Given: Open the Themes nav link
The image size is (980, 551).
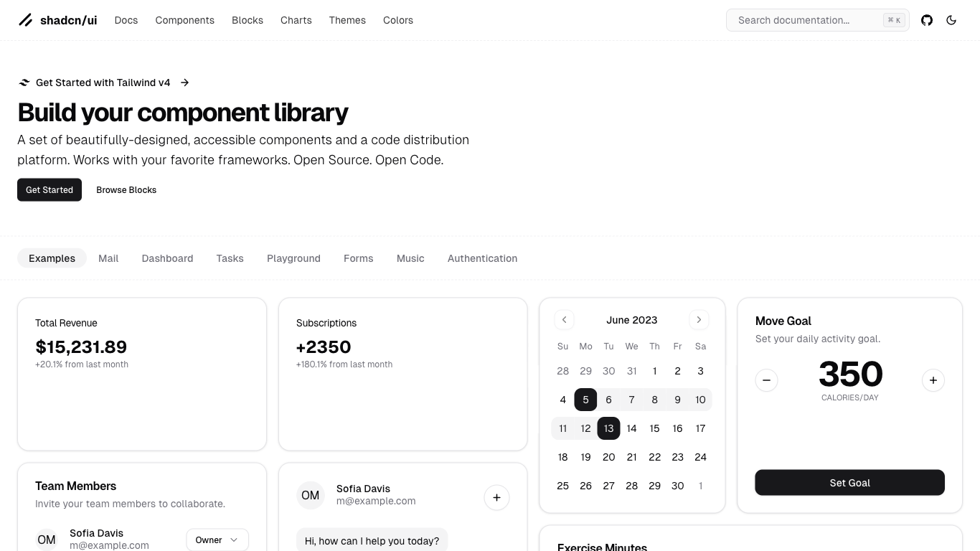Looking at the screenshot, I should 347,20.
